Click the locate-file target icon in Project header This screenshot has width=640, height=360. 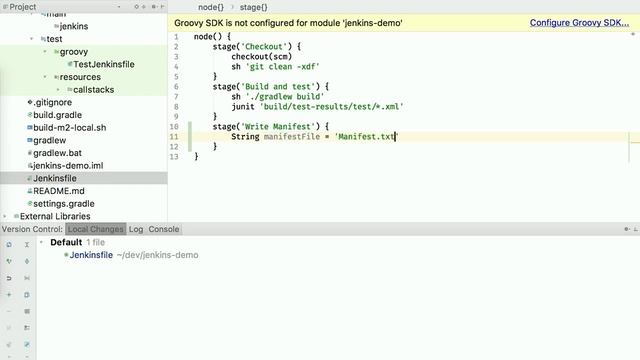click(137, 7)
